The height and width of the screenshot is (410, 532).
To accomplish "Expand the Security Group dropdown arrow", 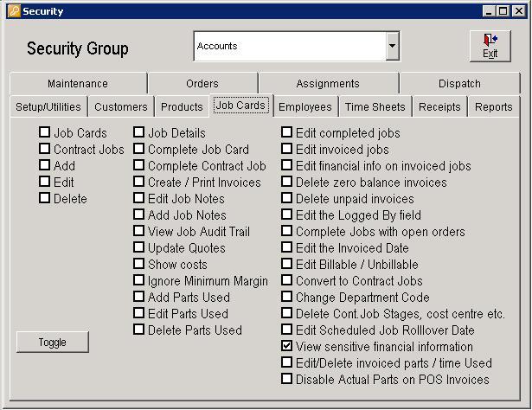I will click(x=392, y=47).
